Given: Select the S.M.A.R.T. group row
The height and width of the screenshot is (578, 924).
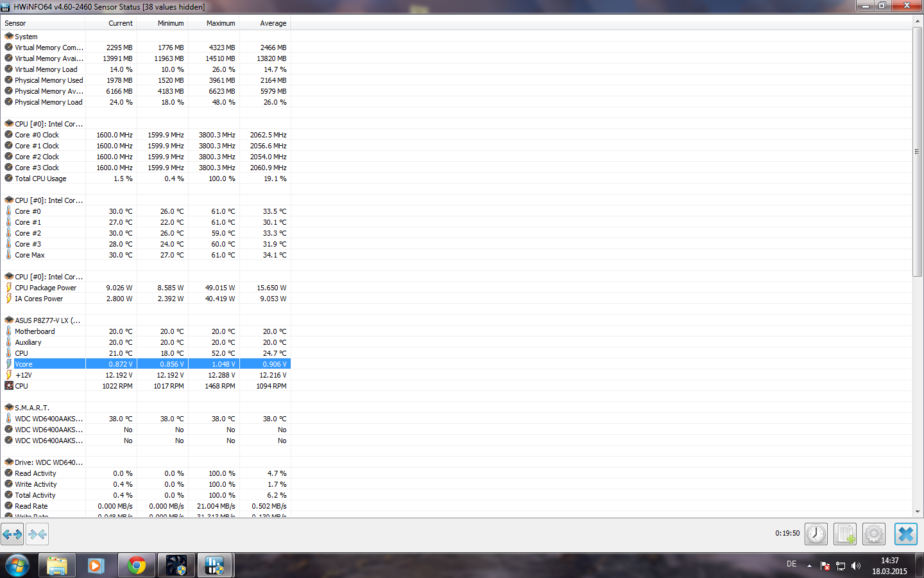Looking at the screenshot, I should coord(146,408).
